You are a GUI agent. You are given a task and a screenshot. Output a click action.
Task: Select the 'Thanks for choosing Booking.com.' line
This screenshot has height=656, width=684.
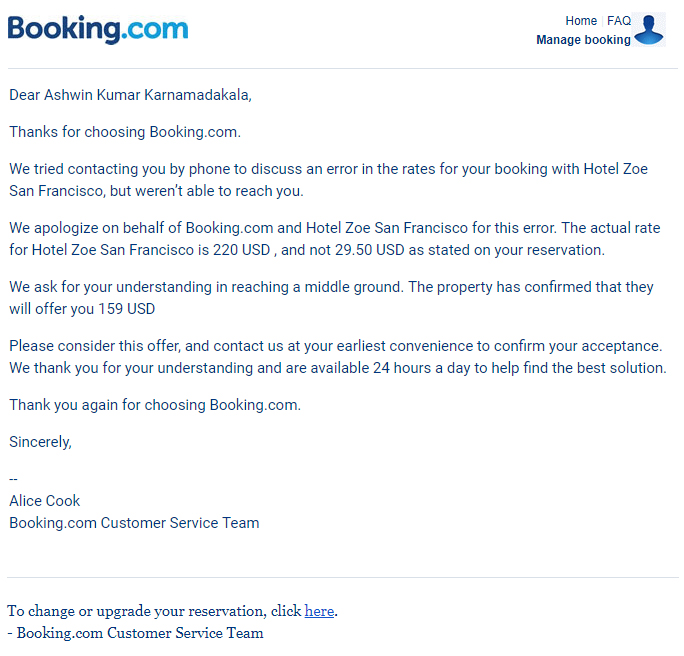coord(125,132)
